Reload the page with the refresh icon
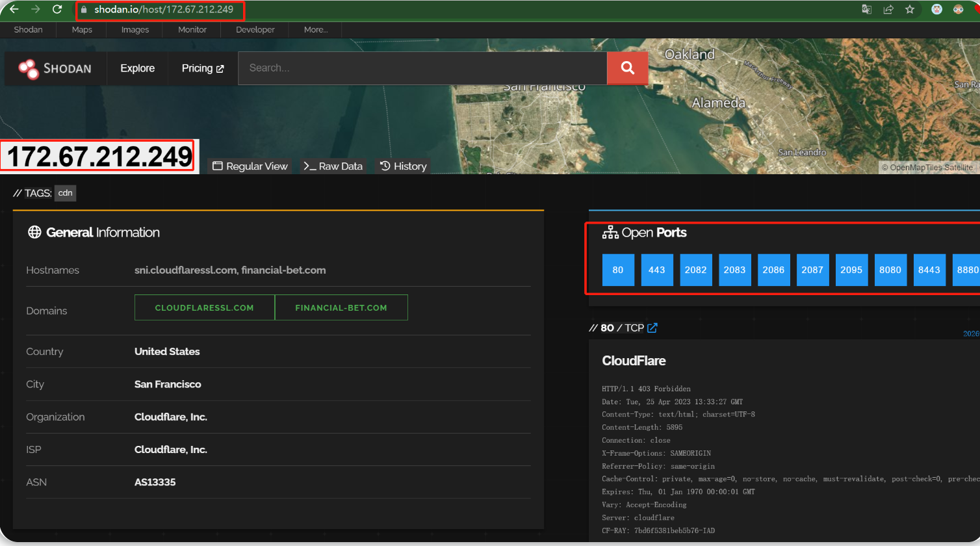 click(x=57, y=9)
